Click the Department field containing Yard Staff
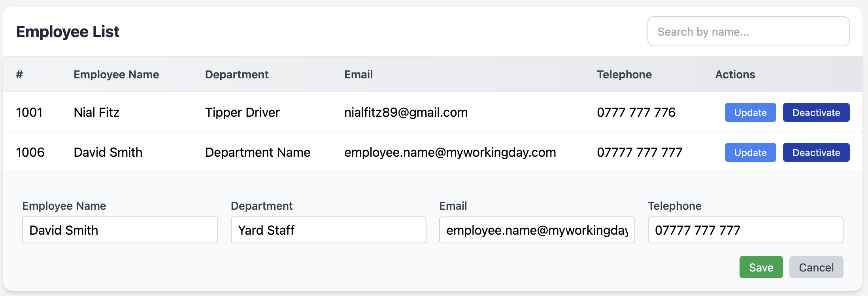868x296 pixels. pyautogui.click(x=328, y=230)
